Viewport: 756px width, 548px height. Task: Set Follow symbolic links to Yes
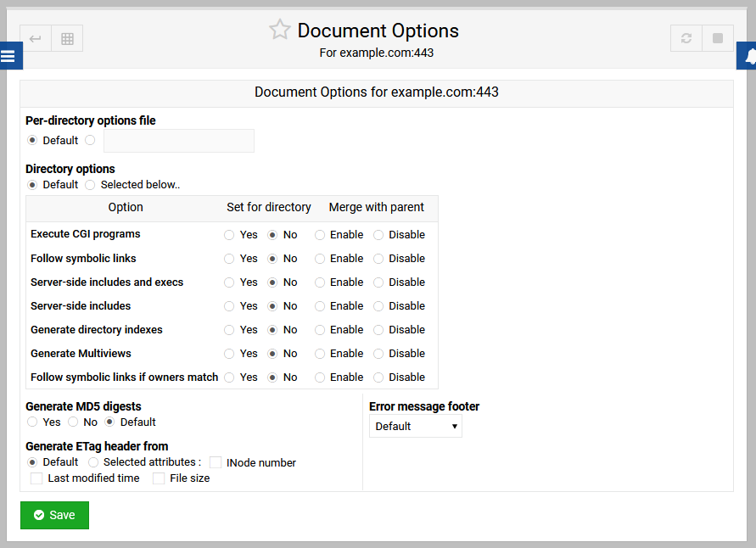click(229, 259)
